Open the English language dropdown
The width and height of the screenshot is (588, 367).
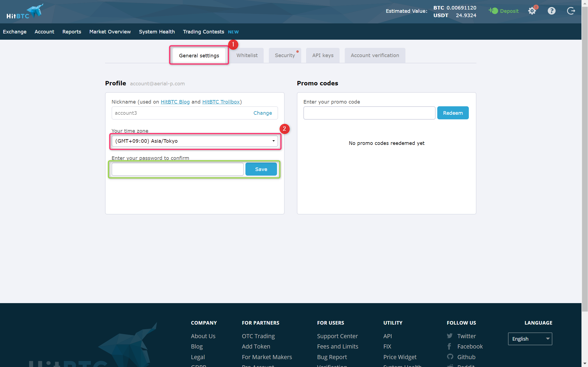tap(530, 339)
